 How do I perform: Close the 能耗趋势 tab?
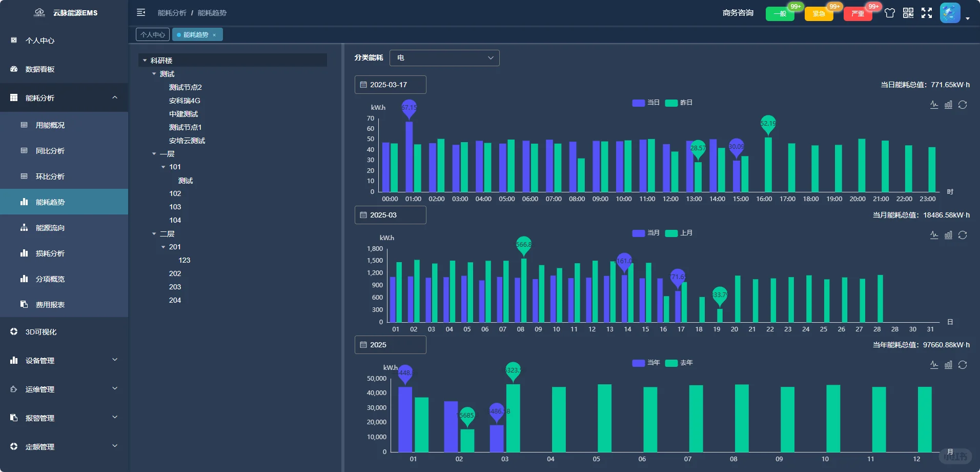214,35
